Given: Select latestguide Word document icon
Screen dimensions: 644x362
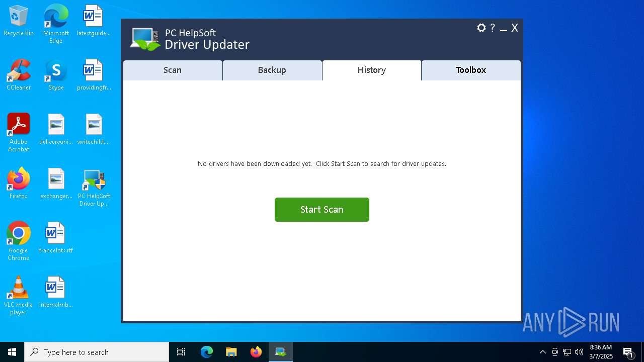Looking at the screenshot, I should click(94, 22).
